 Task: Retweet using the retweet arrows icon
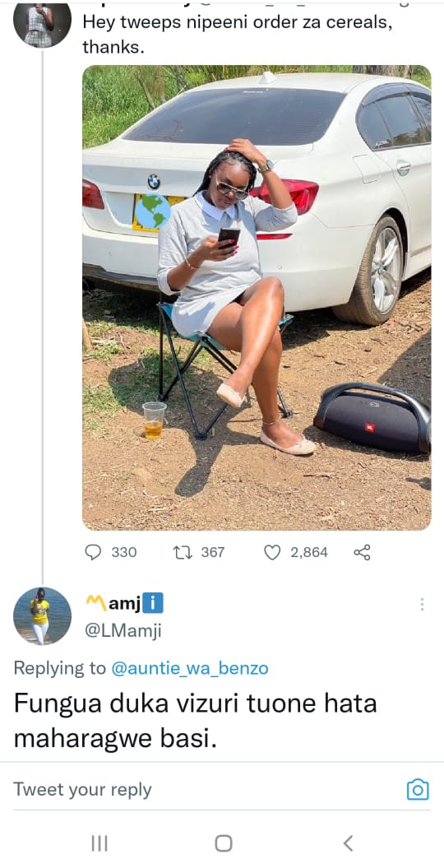[x=182, y=552]
